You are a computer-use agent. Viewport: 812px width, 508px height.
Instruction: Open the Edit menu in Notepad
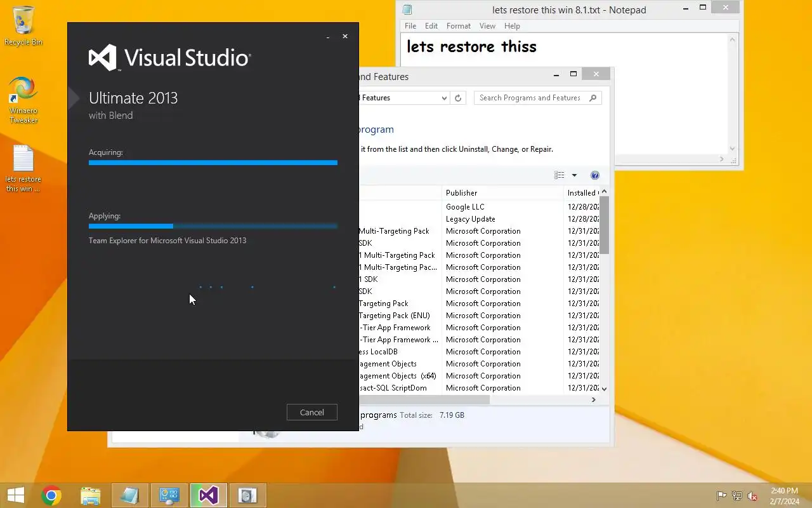pyautogui.click(x=431, y=26)
